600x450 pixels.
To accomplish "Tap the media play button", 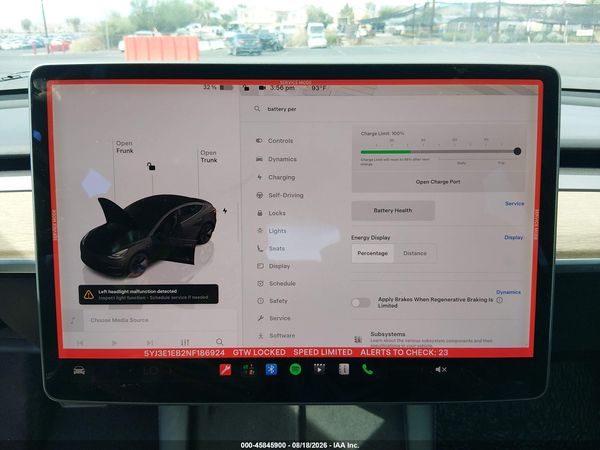I will pyautogui.click(x=114, y=343).
